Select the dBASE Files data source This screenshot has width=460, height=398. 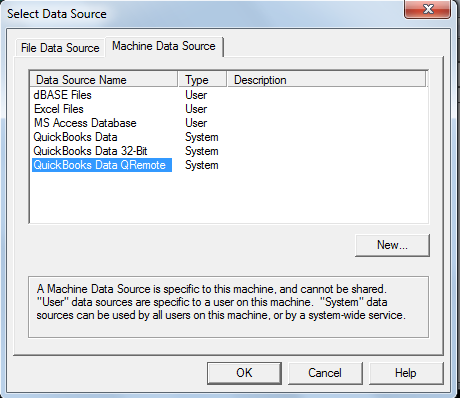pyautogui.click(x=62, y=95)
